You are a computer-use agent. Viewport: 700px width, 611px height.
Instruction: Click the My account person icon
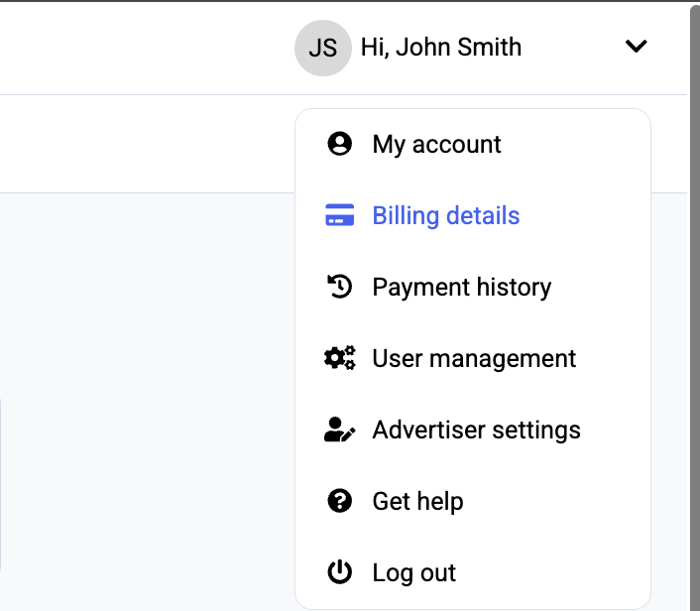point(340,144)
